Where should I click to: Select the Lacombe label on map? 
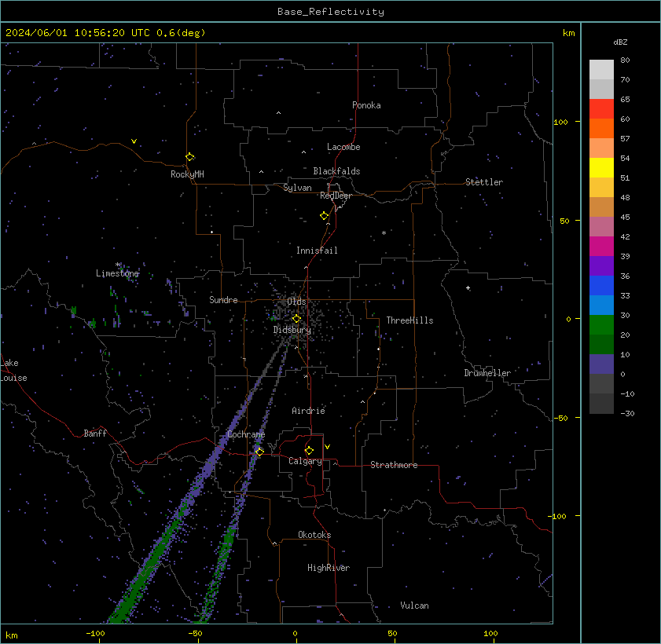tap(343, 147)
